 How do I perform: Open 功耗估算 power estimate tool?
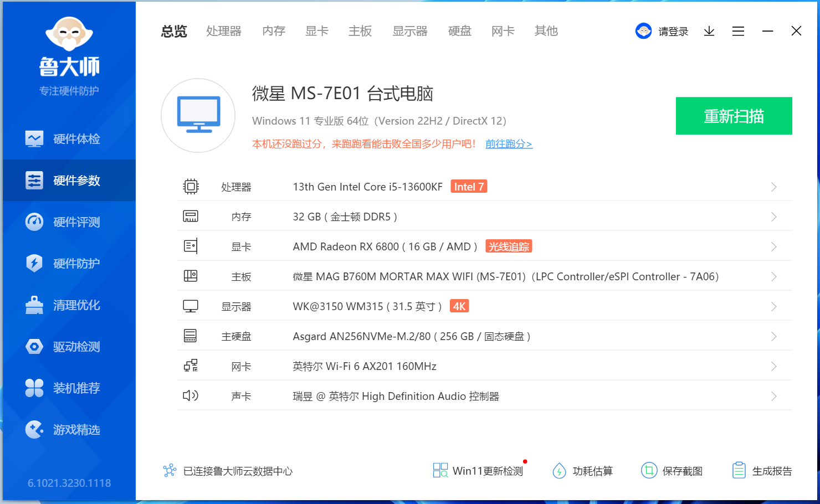tap(582, 471)
